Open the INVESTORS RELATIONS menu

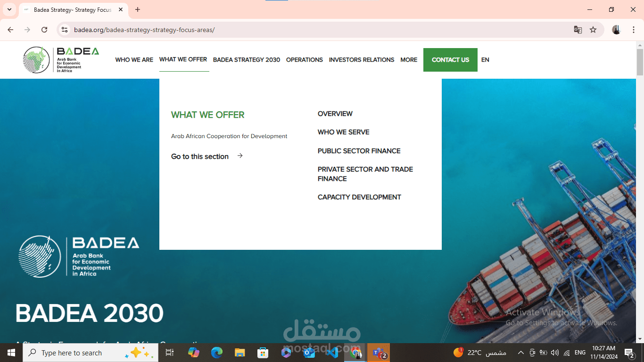coord(362,60)
